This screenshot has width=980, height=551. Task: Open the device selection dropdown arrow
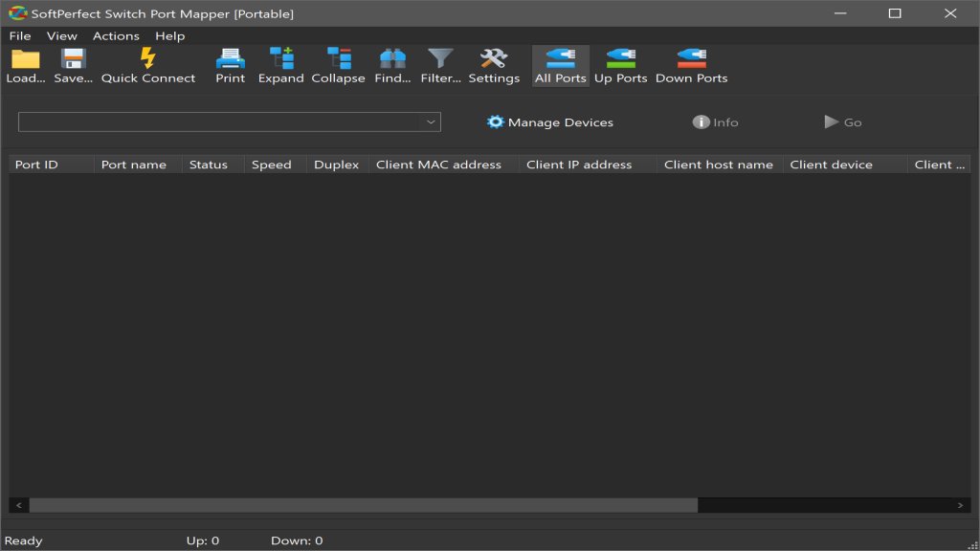tap(431, 121)
